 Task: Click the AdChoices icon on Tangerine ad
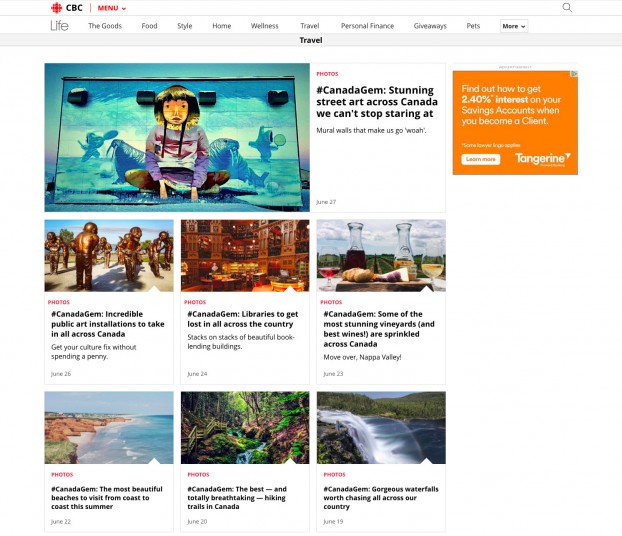[574, 74]
